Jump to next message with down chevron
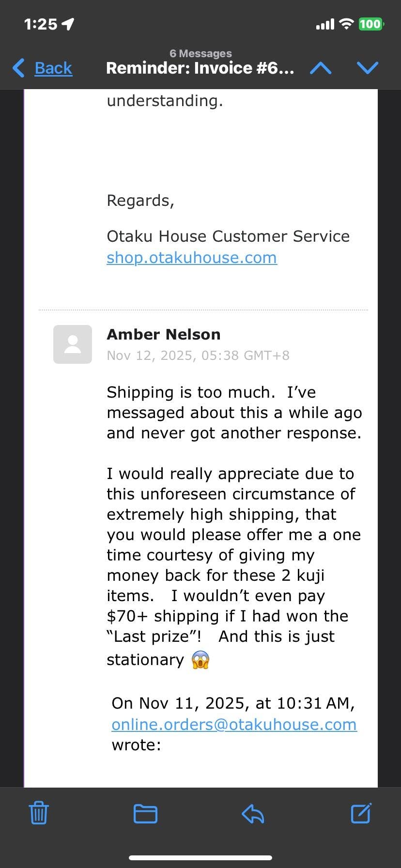 [367, 68]
